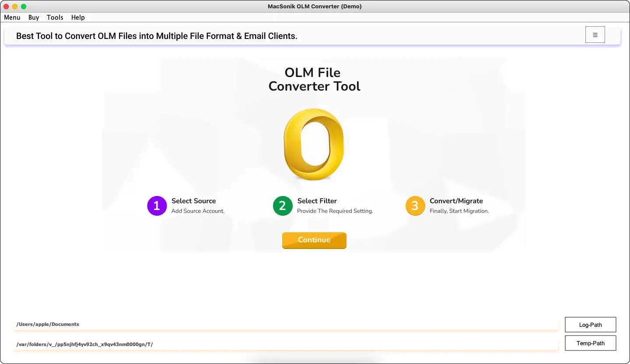The image size is (630, 364).
Task: Click the Log-Path button
Action: click(x=591, y=325)
